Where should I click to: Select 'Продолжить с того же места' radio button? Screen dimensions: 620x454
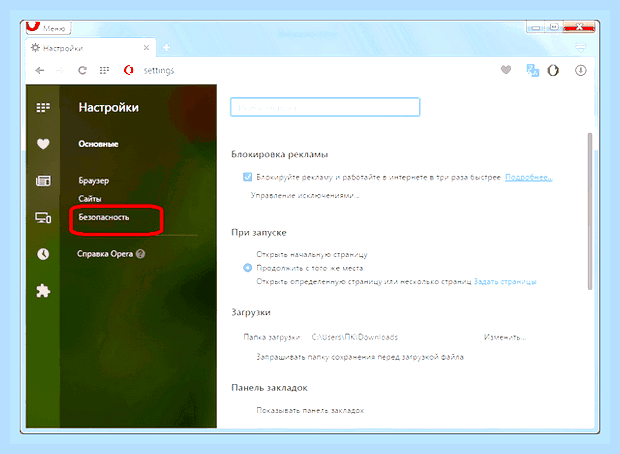point(248,268)
